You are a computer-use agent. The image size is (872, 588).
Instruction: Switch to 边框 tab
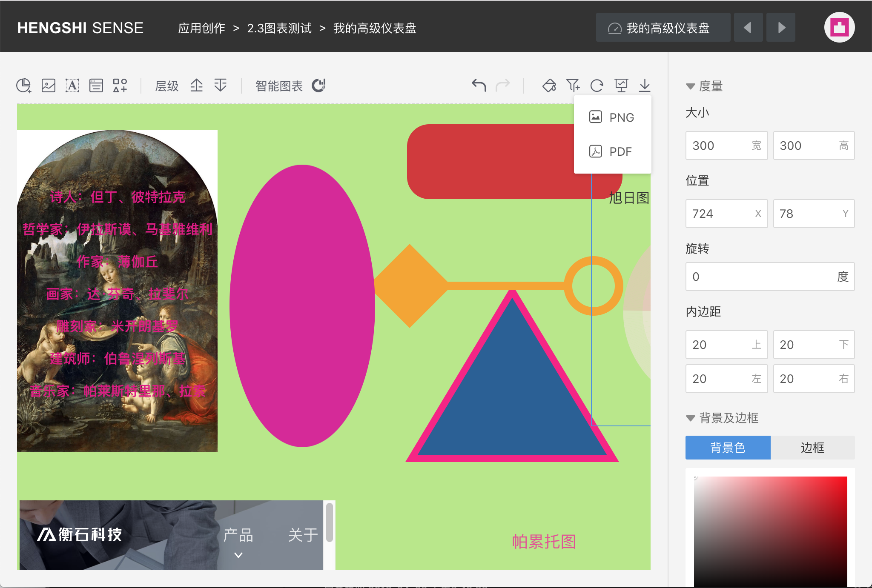point(812,448)
